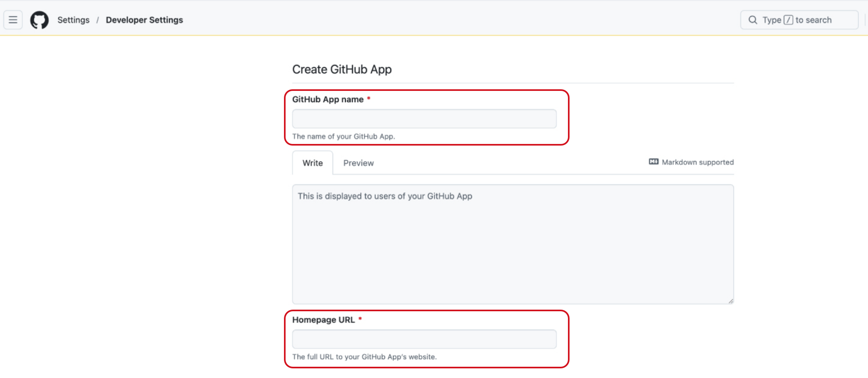Grab the description textarea resize handle
Viewport: 868px width, 378px height.
tap(730, 301)
